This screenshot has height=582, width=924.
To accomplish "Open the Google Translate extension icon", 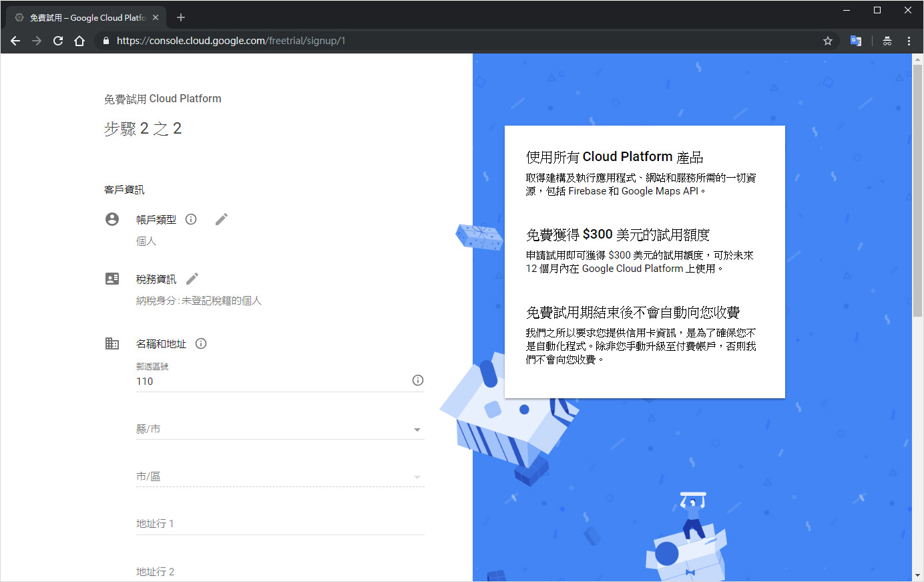I will pyautogui.click(x=856, y=41).
